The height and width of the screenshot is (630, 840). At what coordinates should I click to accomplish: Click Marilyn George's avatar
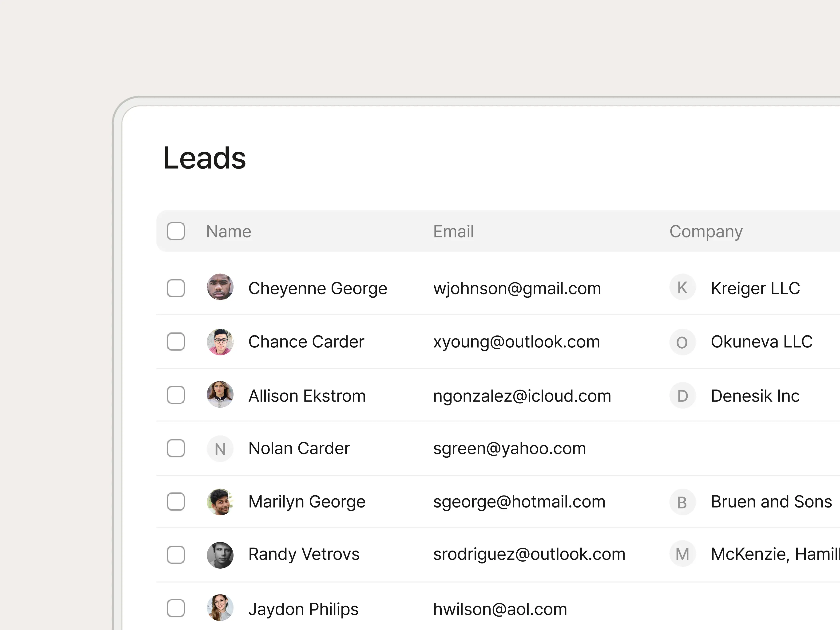coord(220,502)
